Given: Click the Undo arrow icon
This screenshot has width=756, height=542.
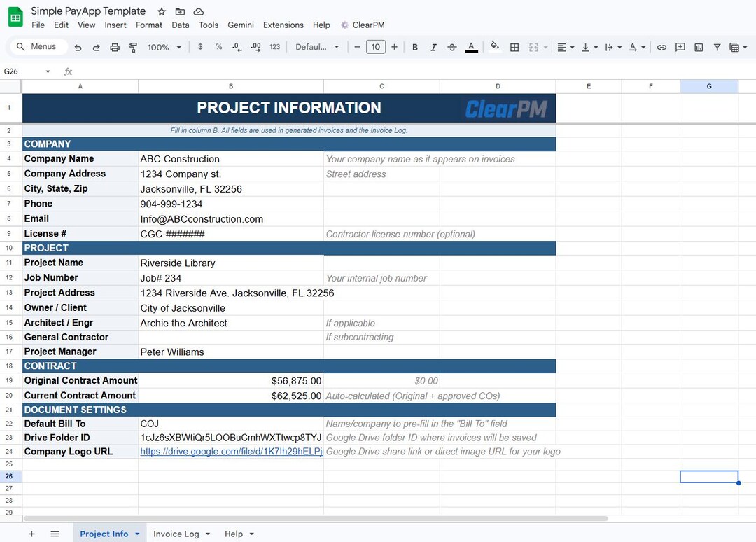Looking at the screenshot, I should (x=78, y=47).
